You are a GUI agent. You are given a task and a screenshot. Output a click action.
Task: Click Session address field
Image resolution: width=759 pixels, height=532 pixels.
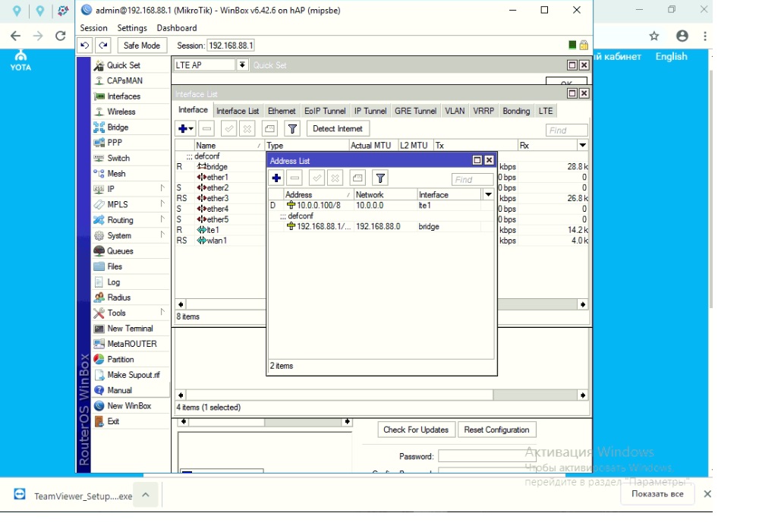click(231, 46)
